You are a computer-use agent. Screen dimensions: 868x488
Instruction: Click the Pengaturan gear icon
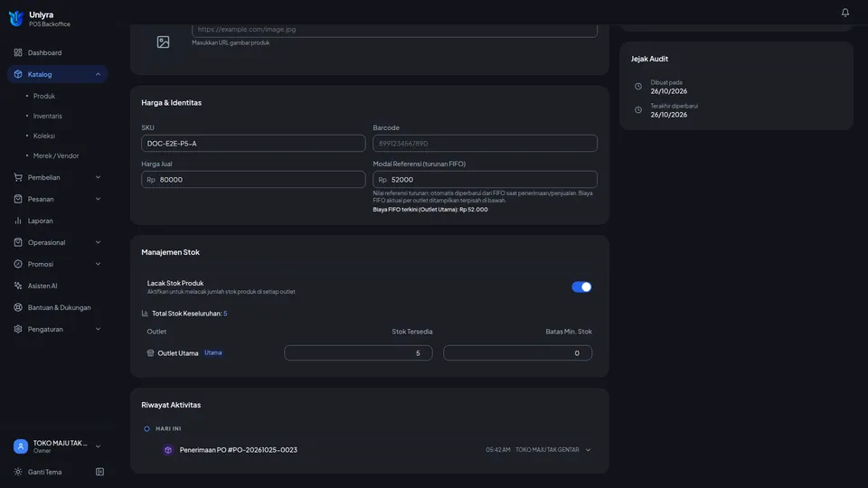click(x=18, y=329)
